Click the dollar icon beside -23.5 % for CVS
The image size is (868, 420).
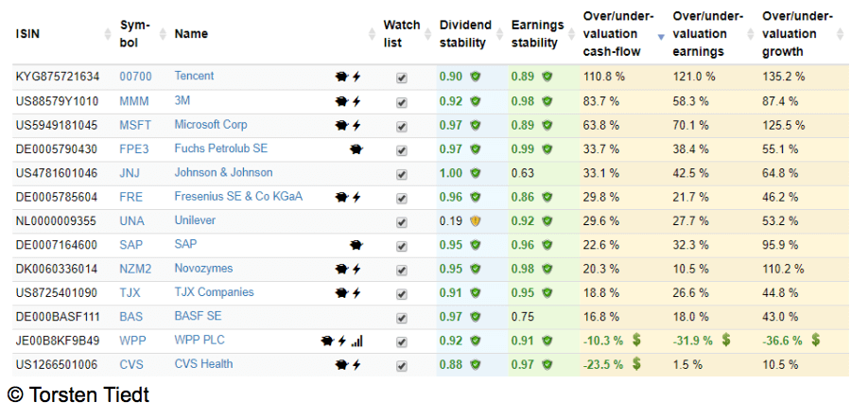[636, 364]
